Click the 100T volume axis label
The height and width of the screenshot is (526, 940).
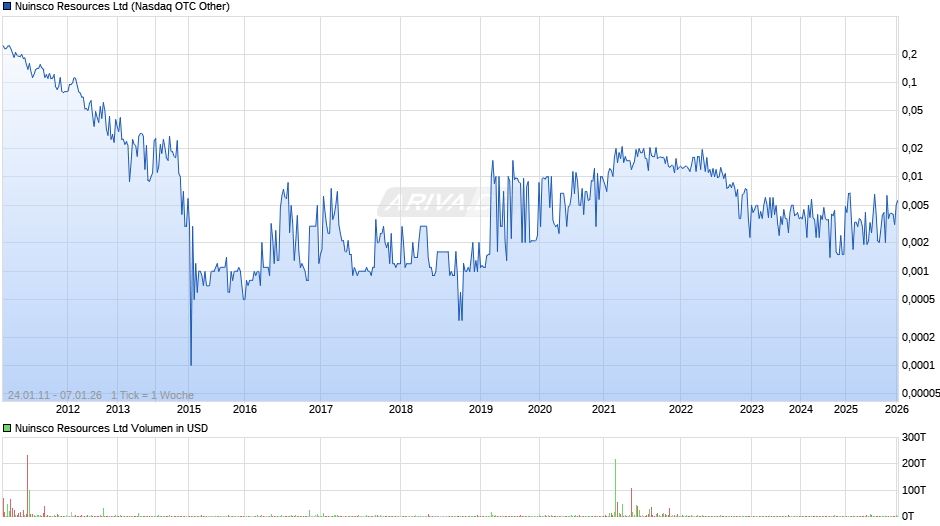914,490
